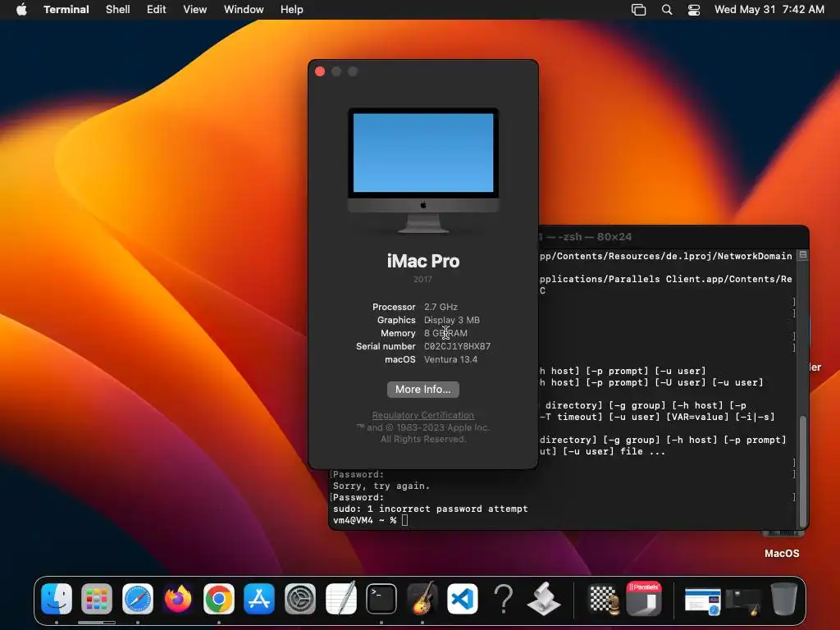Open Launchpad from the Dock
The height and width of the screenshot is (630, 840).
tap(97, 598)
